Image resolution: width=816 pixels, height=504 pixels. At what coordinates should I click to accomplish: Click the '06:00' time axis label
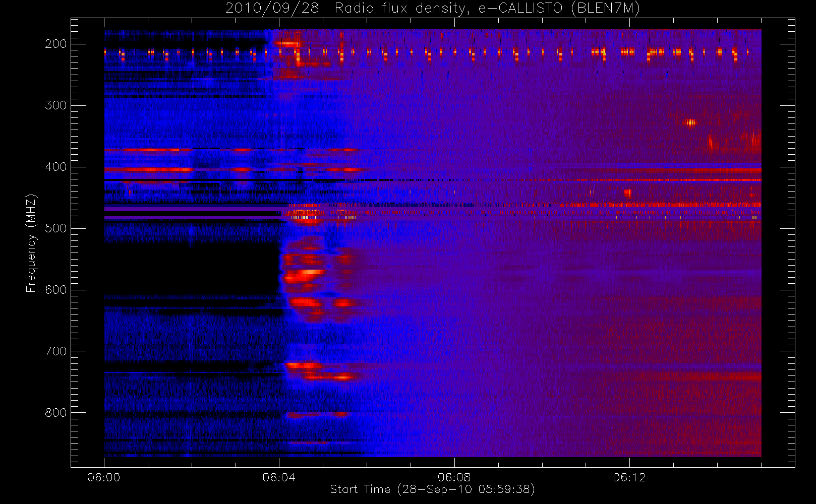click(x=104, y=477)
